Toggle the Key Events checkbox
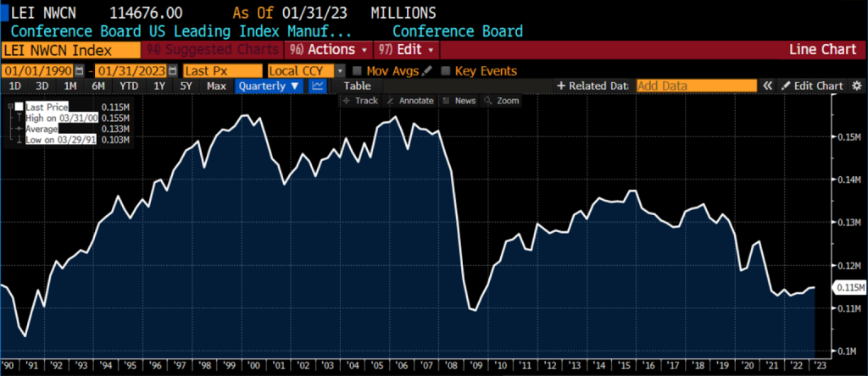The image size is (868, 376). point(446,71)
